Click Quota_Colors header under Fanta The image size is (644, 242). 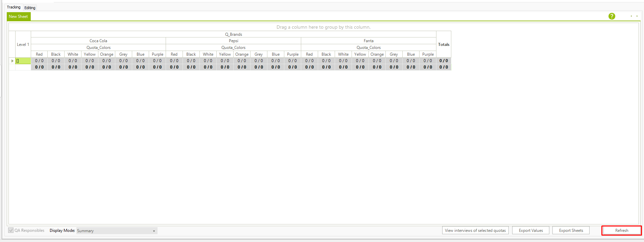click(x=368, y=48)
